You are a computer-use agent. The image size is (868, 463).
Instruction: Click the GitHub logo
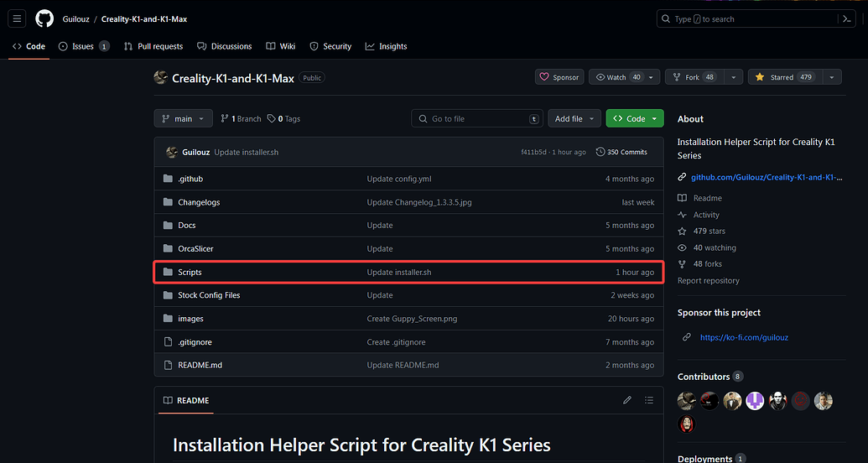coord(44,18)
